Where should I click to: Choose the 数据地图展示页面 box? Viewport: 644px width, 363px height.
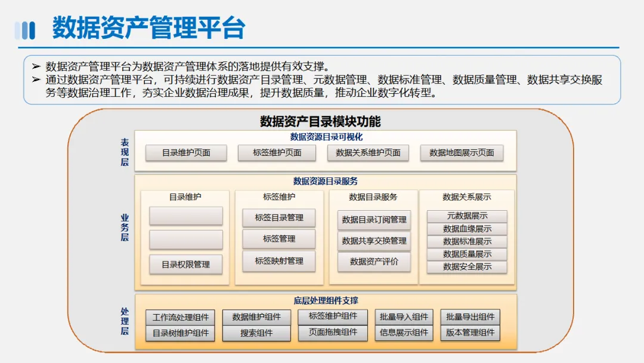[x=462, y=152]
